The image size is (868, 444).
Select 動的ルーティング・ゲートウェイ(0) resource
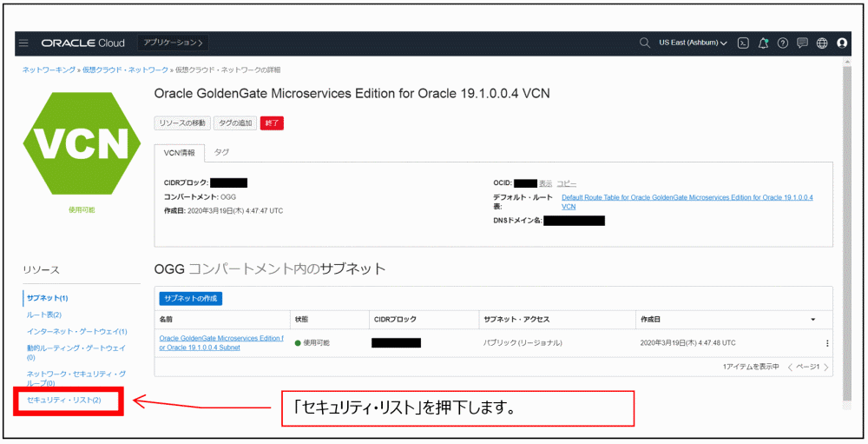point(76,353)
